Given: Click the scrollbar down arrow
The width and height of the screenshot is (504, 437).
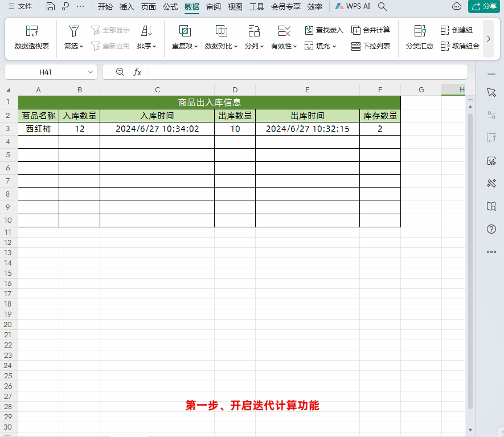Looking at the screenshot, I should click(470, 430).
